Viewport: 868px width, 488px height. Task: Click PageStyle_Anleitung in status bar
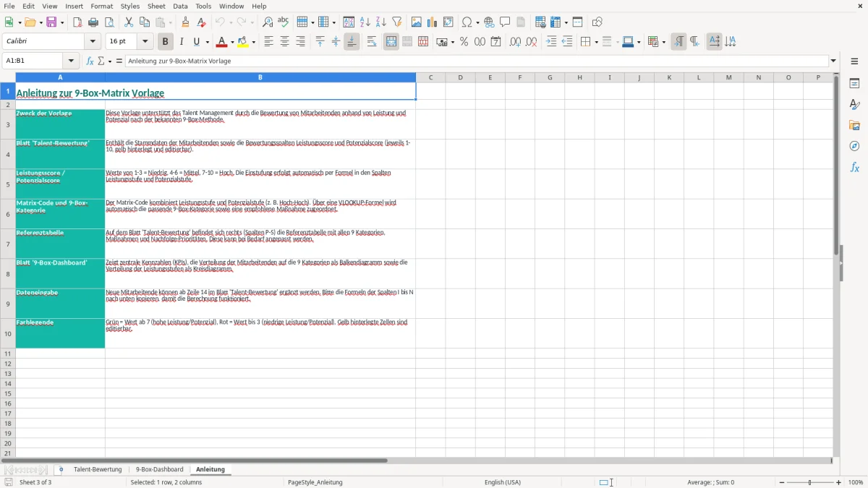pos(315,482)
